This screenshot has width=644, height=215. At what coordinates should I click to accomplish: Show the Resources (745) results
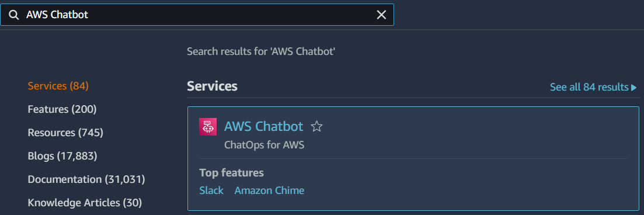(65, 133)
